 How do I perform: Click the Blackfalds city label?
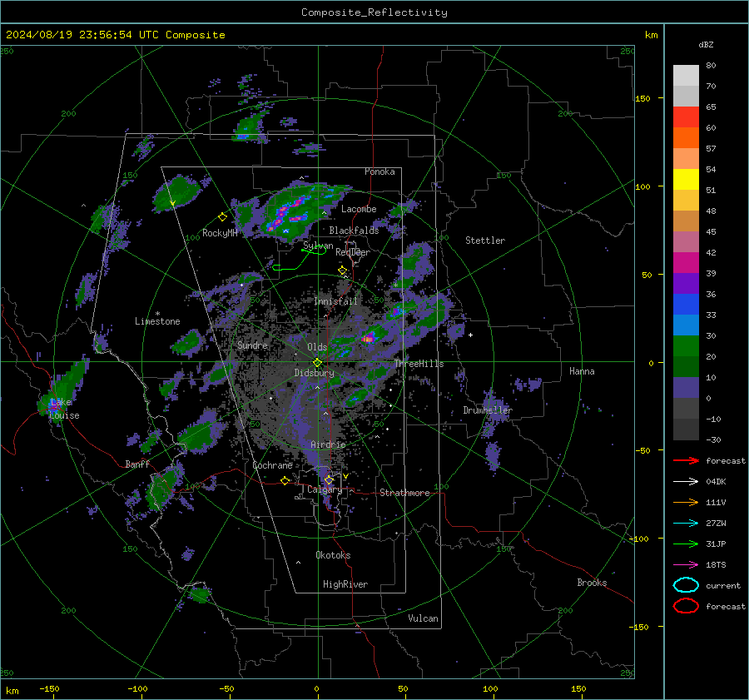[354, 231]
